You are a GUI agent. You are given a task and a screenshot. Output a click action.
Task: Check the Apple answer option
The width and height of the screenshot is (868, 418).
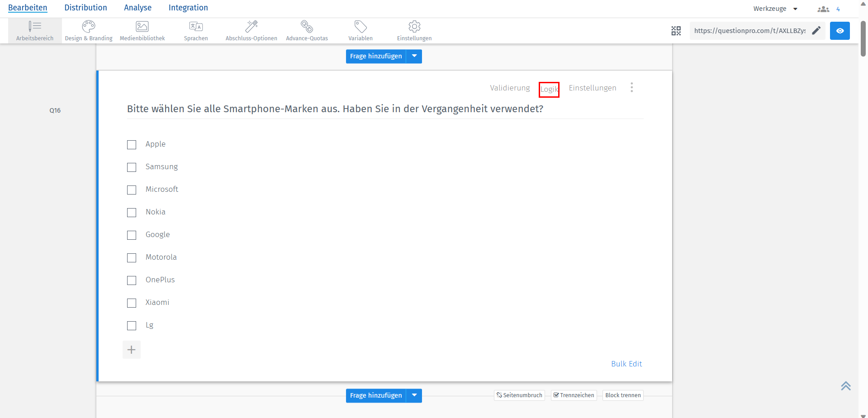[x=132, y=144]
